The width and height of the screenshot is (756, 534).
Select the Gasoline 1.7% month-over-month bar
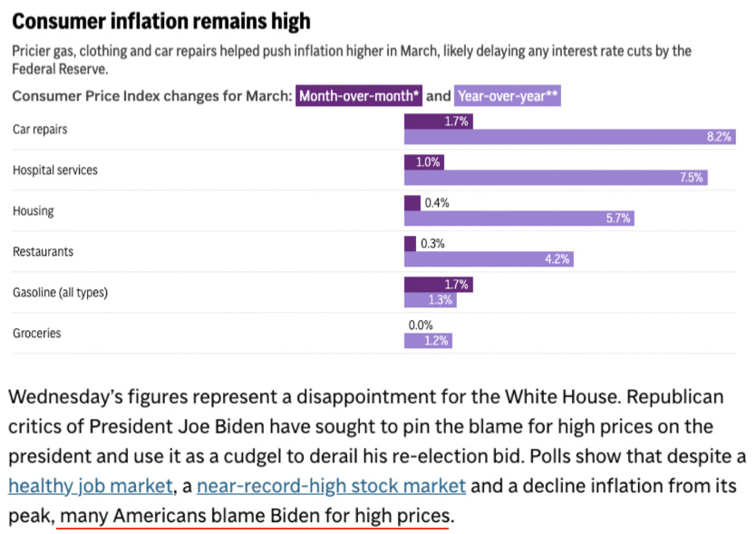point(438,285)
